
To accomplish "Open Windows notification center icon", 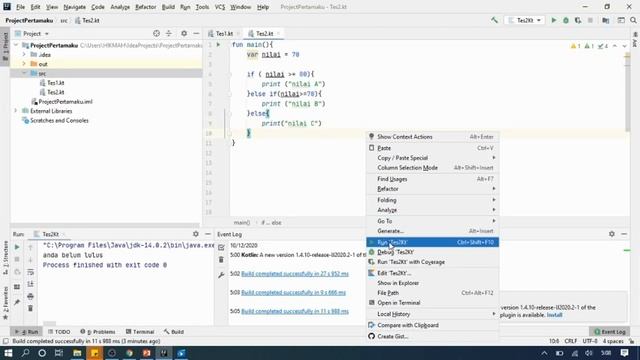I will [x=624, y=353].
